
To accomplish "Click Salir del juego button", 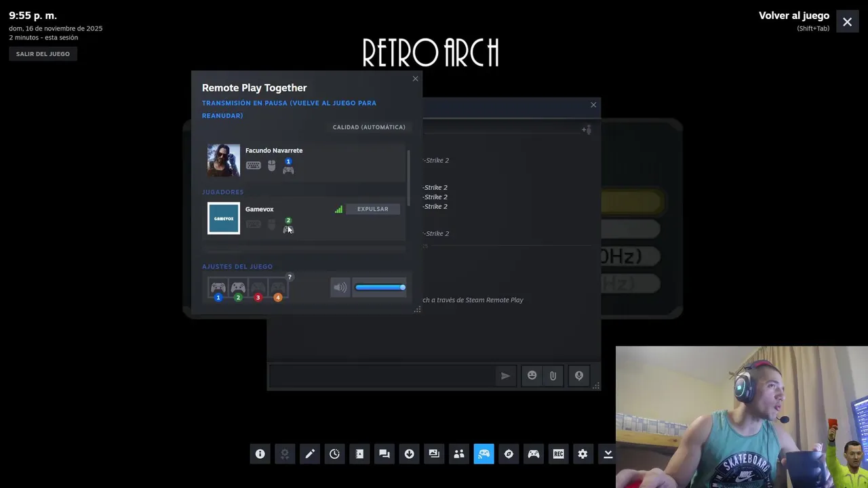I will 43,54.
